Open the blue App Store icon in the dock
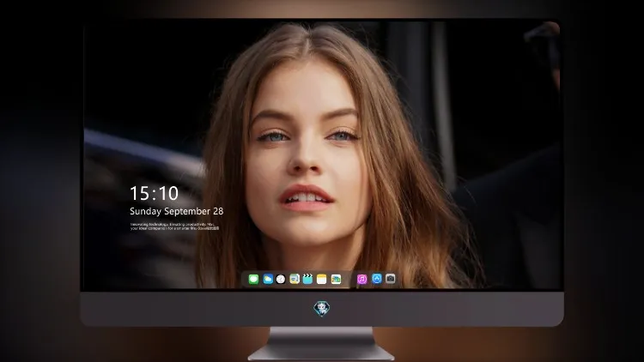The image size is (644, 362). point(377,279)
